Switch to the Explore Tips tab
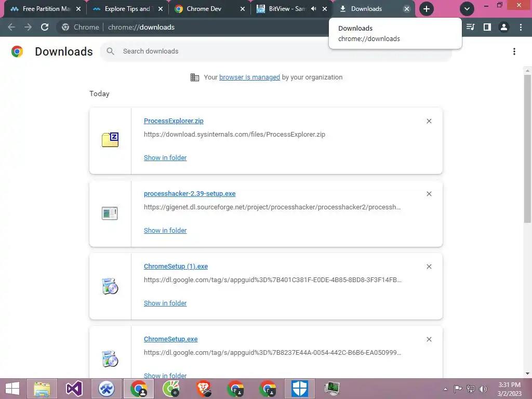This screenshot has width=532, height=399. point(122,9)
